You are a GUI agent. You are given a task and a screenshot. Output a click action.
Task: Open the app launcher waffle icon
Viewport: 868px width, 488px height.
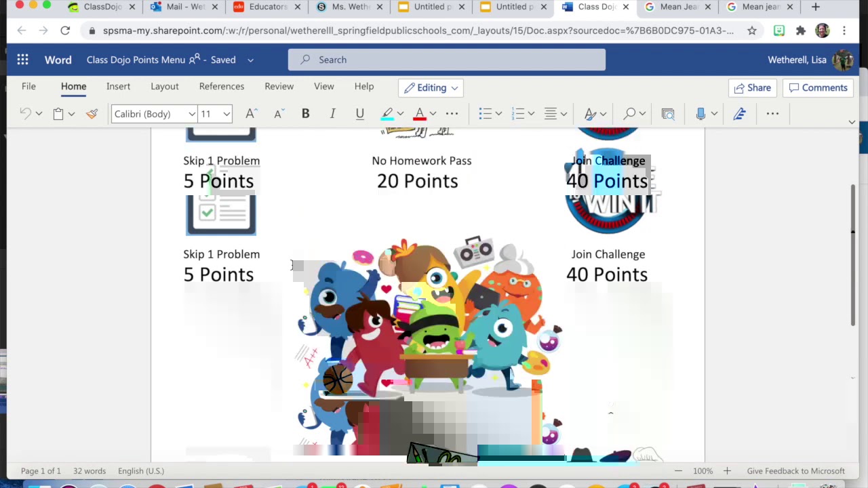(22, 60)
